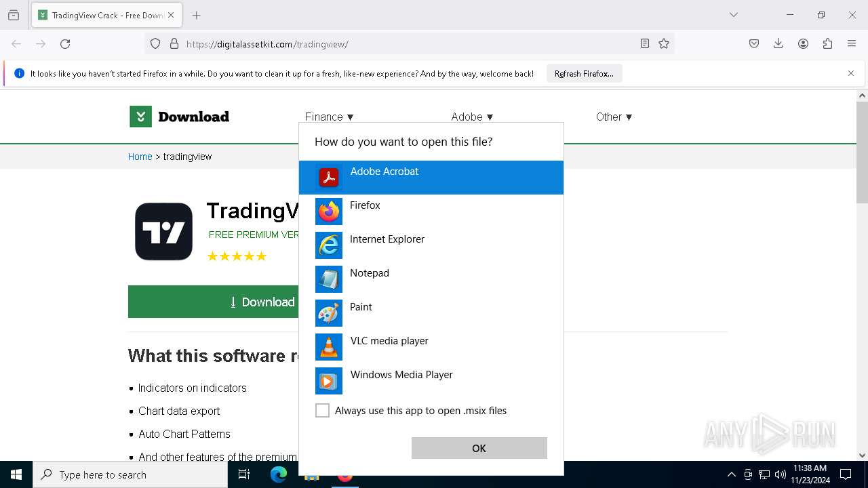The height and width of the screenshot is (488, 868).
Task: Pick Windows Media Player option
Action: pyautogui.click(x=431, y=381)
